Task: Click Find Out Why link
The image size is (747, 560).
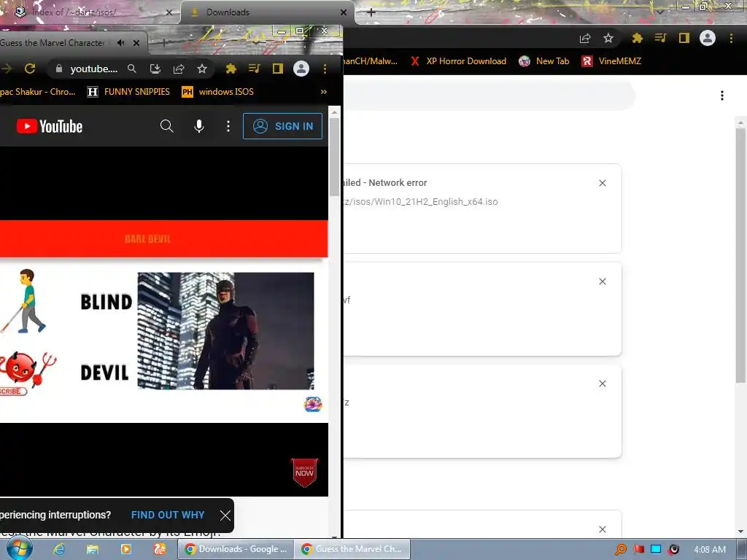Action: tap(168, 516)
